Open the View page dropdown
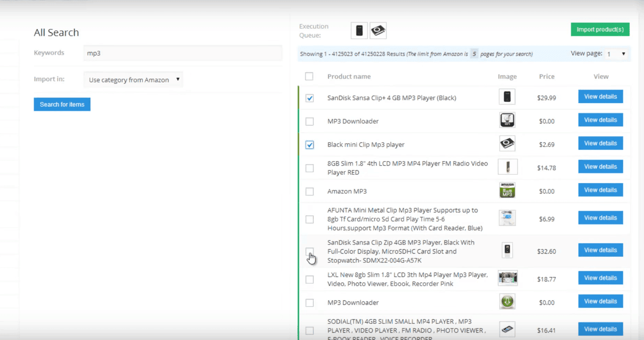The height and width of the screenshot is (340, 644). 616,54
